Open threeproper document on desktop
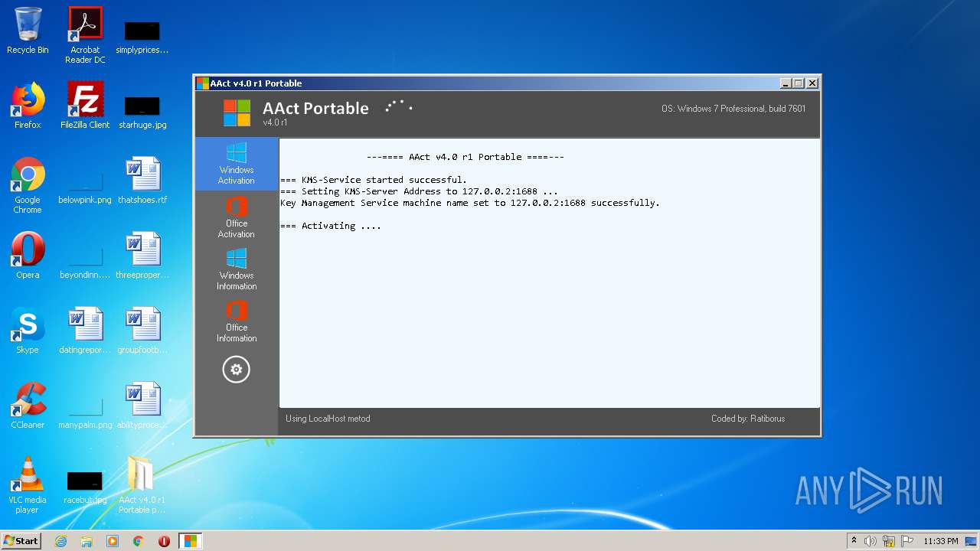Image resolution: width=980 pixels, height=551 pixels. 142,256
